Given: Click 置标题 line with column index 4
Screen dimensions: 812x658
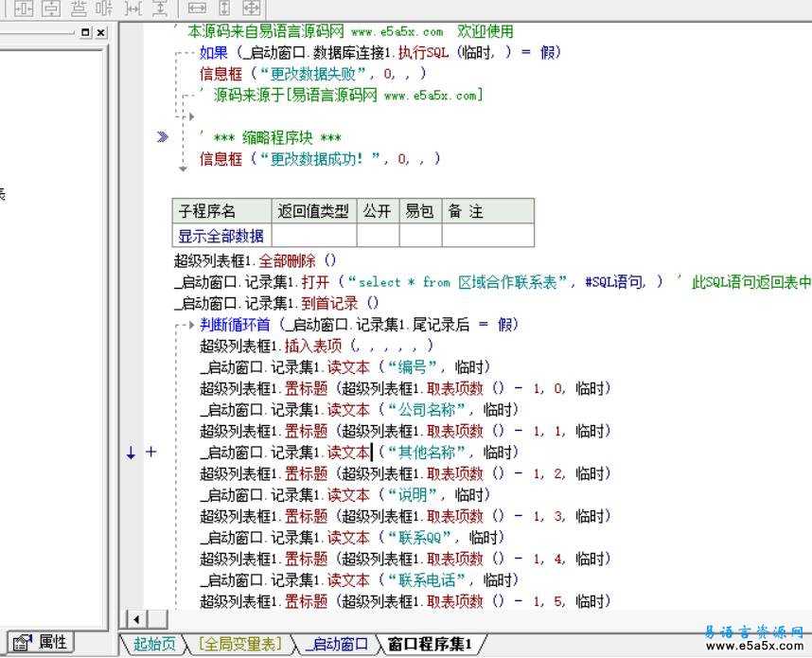Looking at the screenshot, I should 405,559.
